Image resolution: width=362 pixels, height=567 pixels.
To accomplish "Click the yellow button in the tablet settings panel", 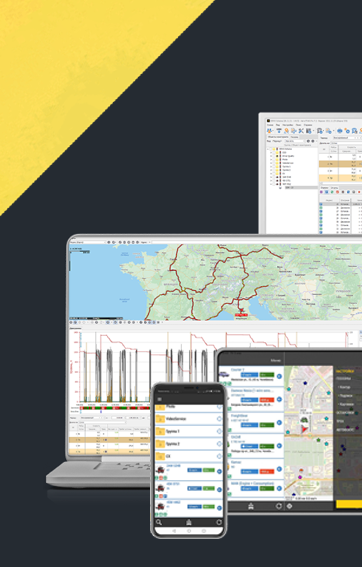I will pyautogui.click(x=349, y=504).
